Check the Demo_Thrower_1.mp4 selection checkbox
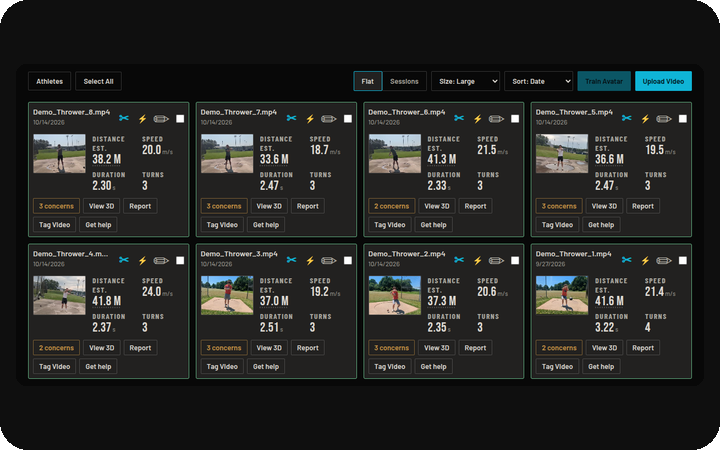 click(x=683, y=261)
